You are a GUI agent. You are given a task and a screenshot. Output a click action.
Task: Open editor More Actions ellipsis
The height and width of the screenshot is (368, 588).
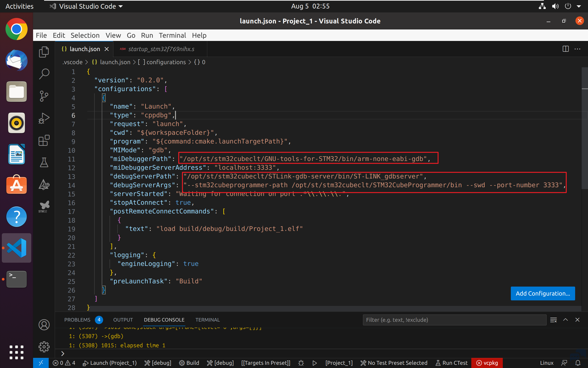click(x=577, y=49)
